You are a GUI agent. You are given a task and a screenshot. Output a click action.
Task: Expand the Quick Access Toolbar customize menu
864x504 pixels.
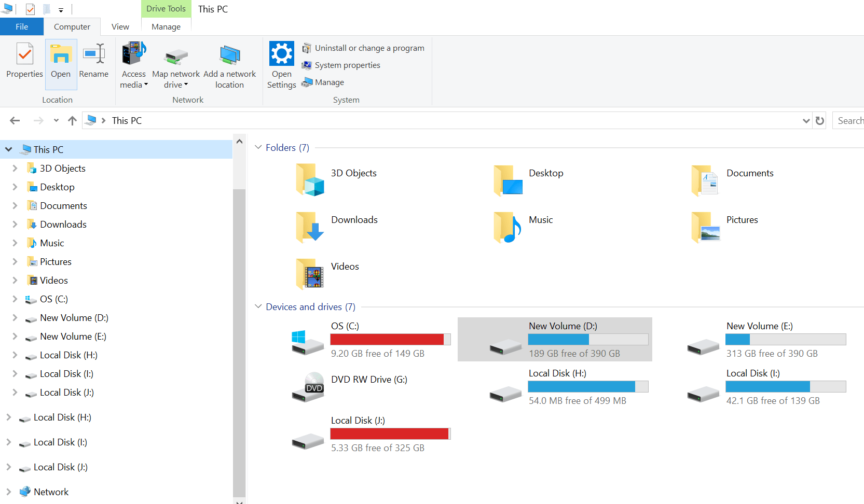pyautogui.click(x=61, y=9)
